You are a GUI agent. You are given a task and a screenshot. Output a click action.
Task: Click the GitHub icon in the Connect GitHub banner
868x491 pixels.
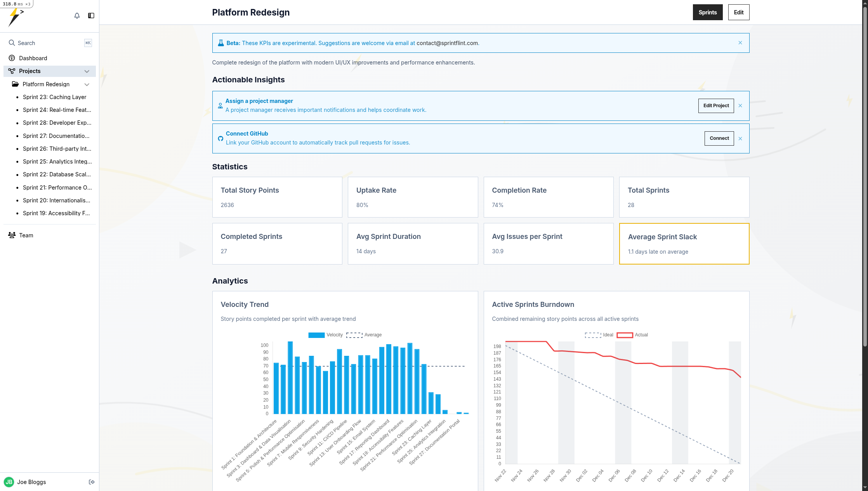pos(220,138)
